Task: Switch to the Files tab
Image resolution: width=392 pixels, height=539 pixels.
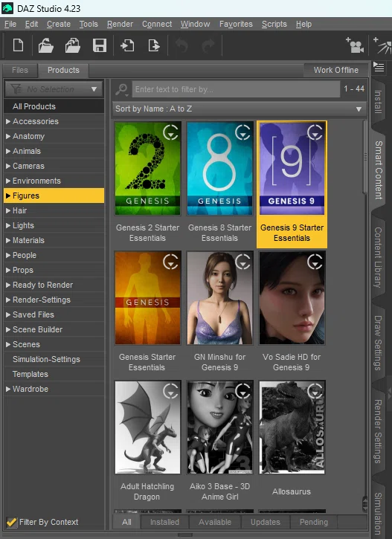Action: tap(20, 70)
